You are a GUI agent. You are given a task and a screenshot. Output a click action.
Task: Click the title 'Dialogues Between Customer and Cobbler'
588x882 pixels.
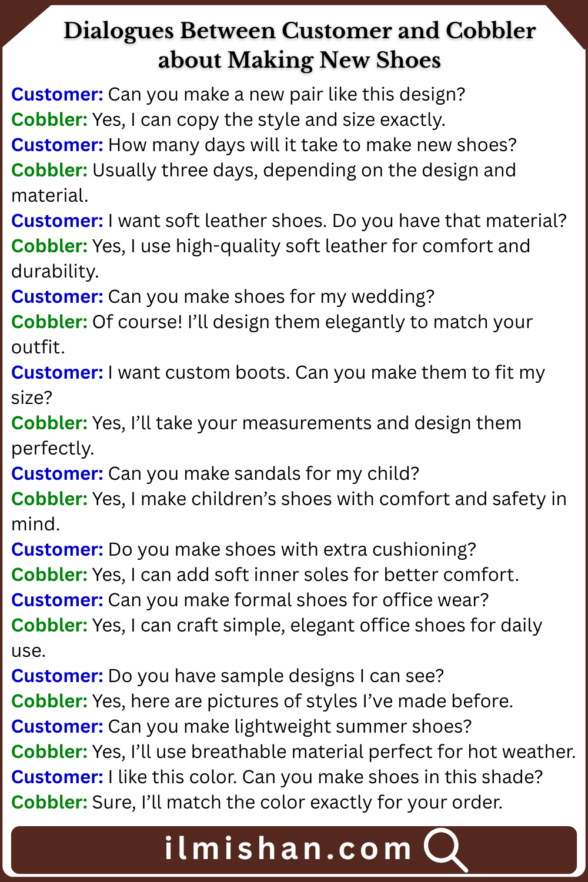(299, 31)
